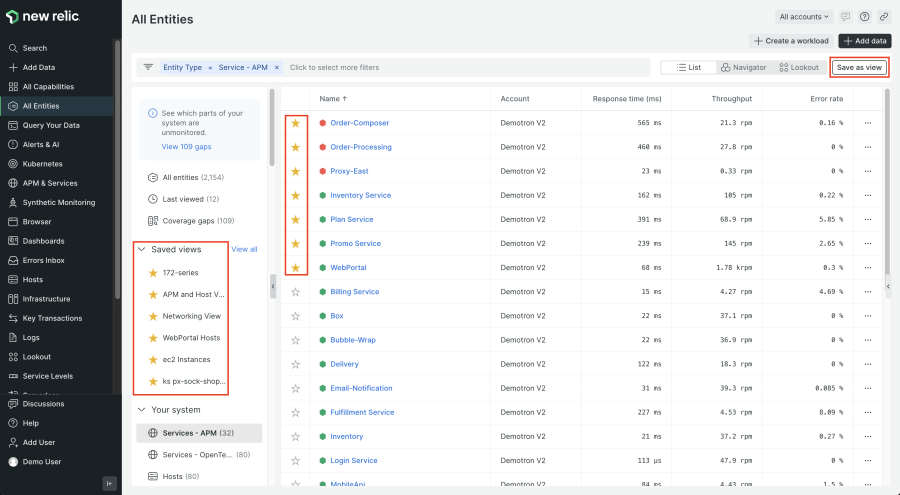This screenshot has height=495, width=900.
Task: Sort the table by Name column
Action: pos(333,99)
